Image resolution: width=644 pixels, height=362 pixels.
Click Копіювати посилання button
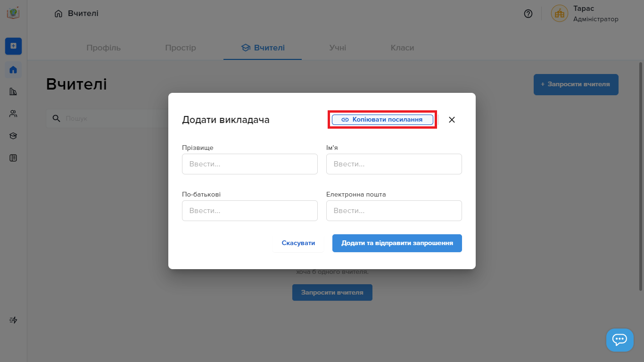pos(382,120)
